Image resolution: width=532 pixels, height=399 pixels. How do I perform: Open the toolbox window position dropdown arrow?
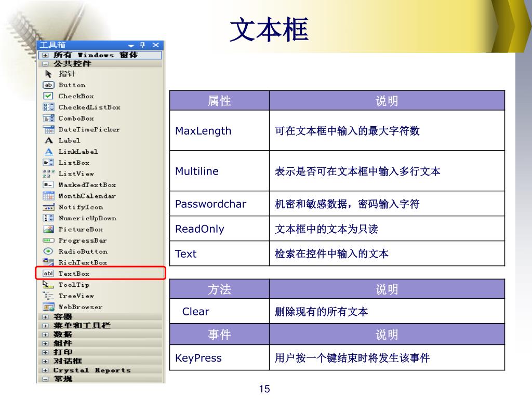[131, 46]
